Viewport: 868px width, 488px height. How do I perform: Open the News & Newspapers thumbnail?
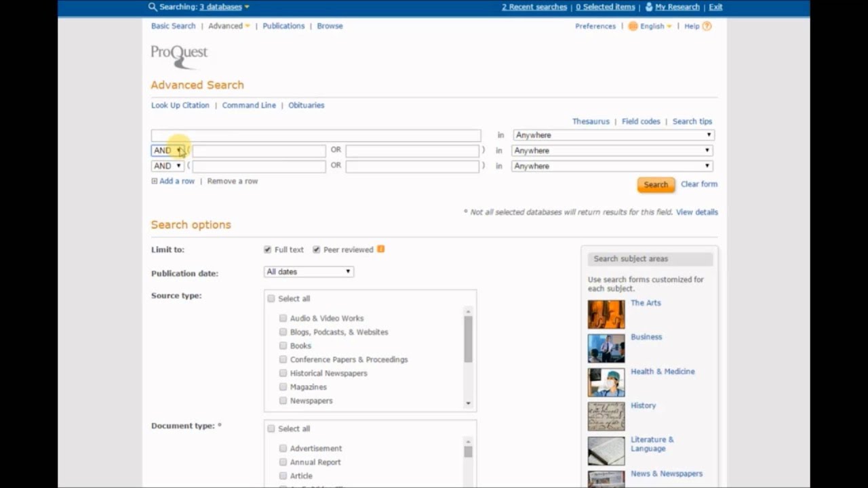point(606,479)
